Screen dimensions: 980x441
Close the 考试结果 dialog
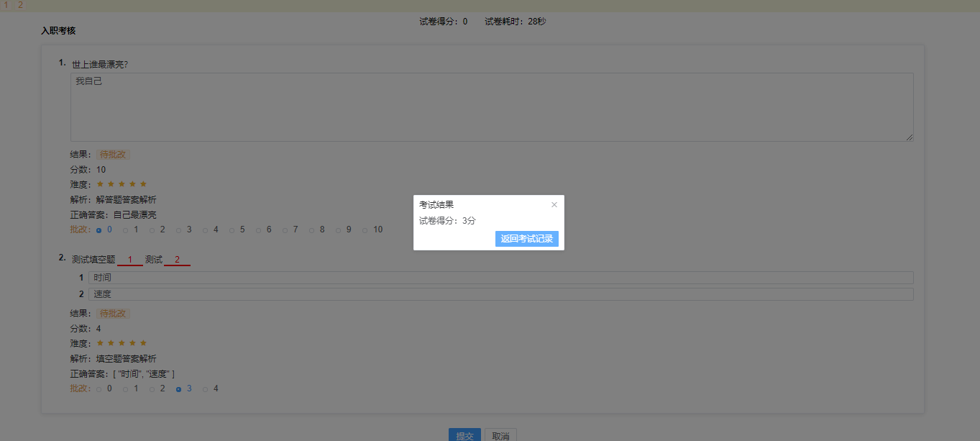click(x=554, y=204)
